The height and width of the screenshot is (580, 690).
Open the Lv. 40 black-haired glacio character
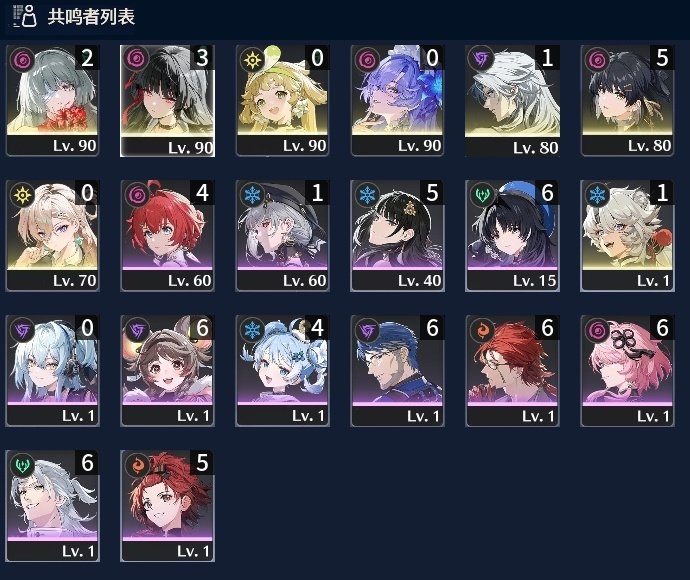397,235
